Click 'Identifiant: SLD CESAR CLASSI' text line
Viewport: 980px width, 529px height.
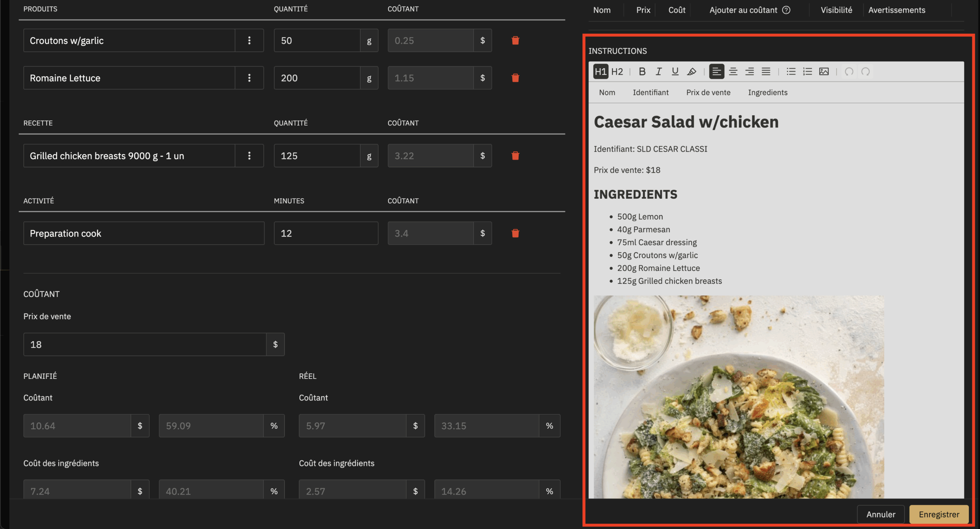pyautogui.click(x=650, y=149)
